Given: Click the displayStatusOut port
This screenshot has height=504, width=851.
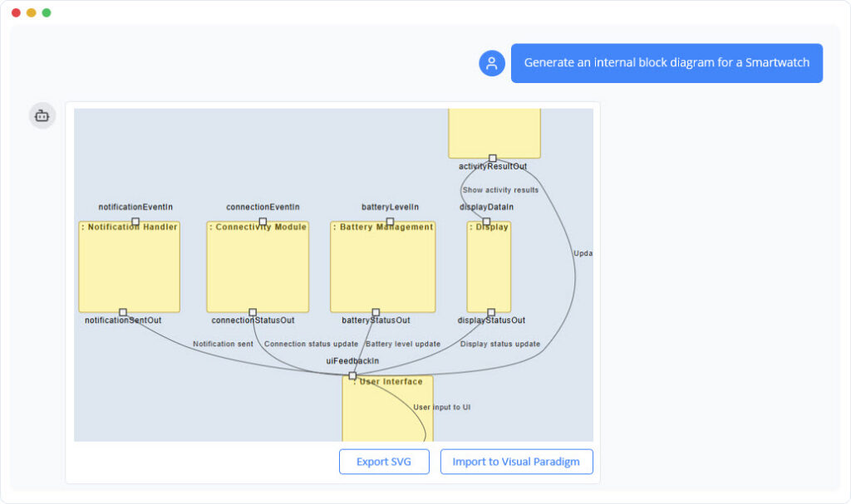Looking at the screenshot, I should coord(490,310).
